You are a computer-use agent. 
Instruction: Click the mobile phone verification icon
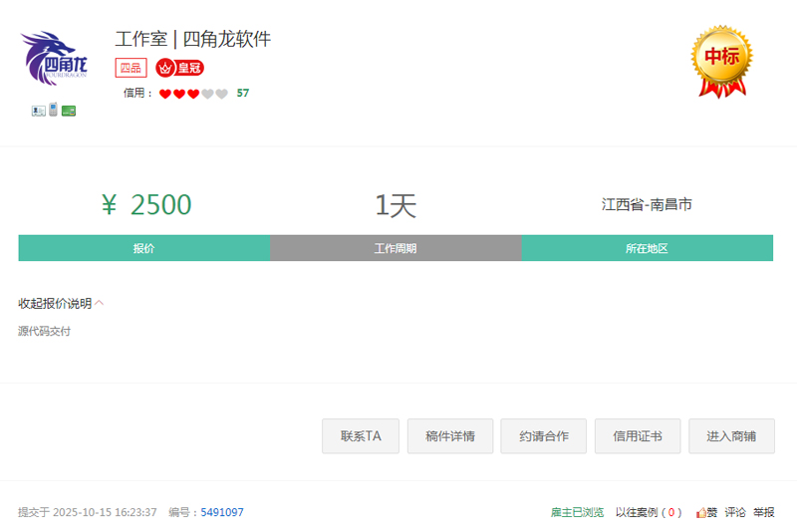tap(53, 110)
